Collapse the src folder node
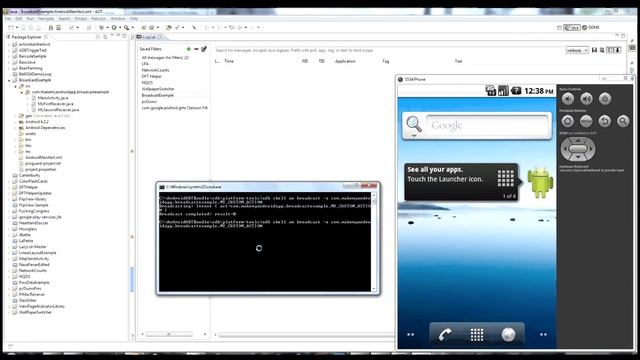640x360 pixels. point(16,87)
